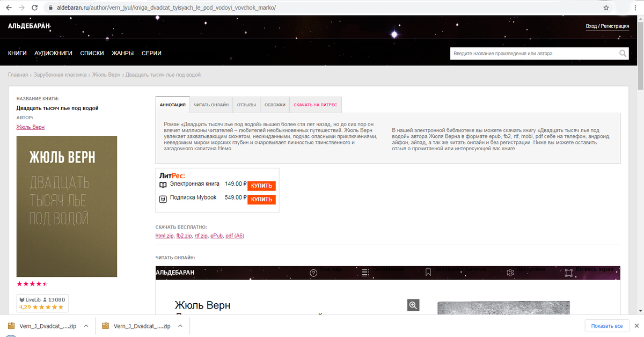Screen dimensions: 644x337
Task: Open the reader bookmarks and notes icon
Action: (x=428, y=273)
